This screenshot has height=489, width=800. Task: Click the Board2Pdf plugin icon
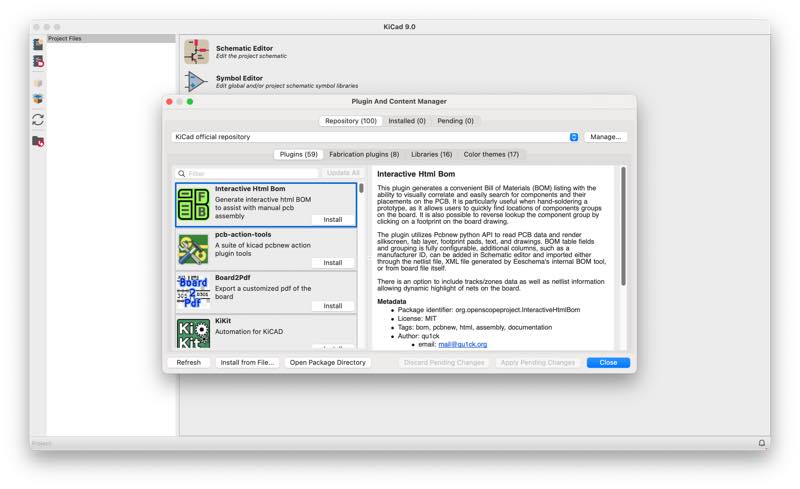click(x=193, y=292)
